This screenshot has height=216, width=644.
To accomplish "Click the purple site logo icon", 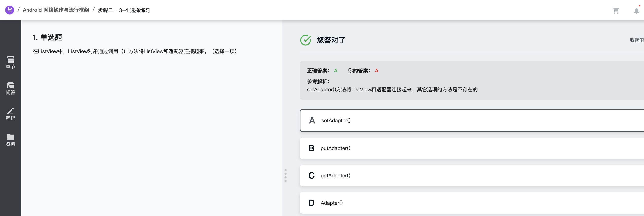I will point(9,10).
